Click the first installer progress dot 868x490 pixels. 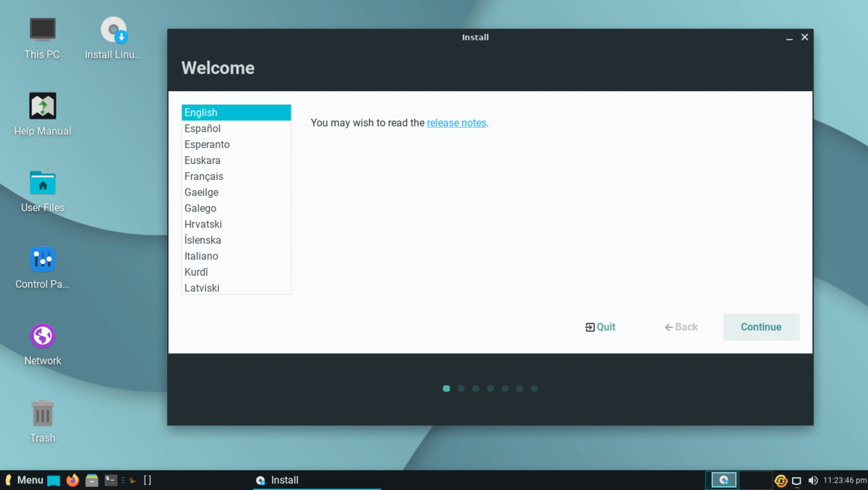pyautogui.click(x=446, y=388)
